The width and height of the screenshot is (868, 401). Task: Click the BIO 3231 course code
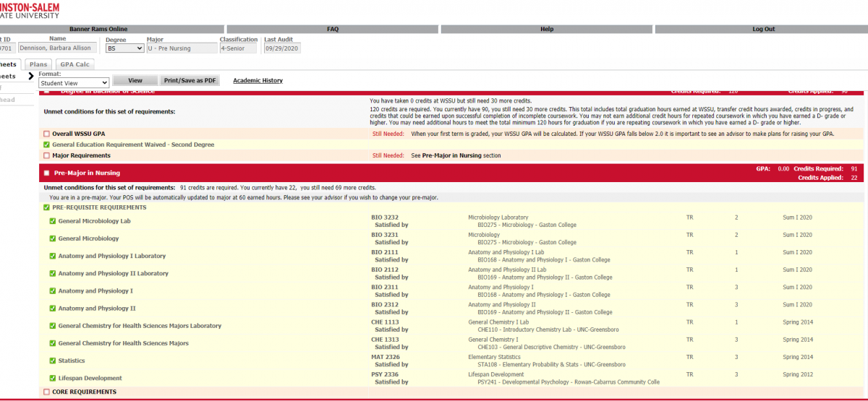(385, 235)
